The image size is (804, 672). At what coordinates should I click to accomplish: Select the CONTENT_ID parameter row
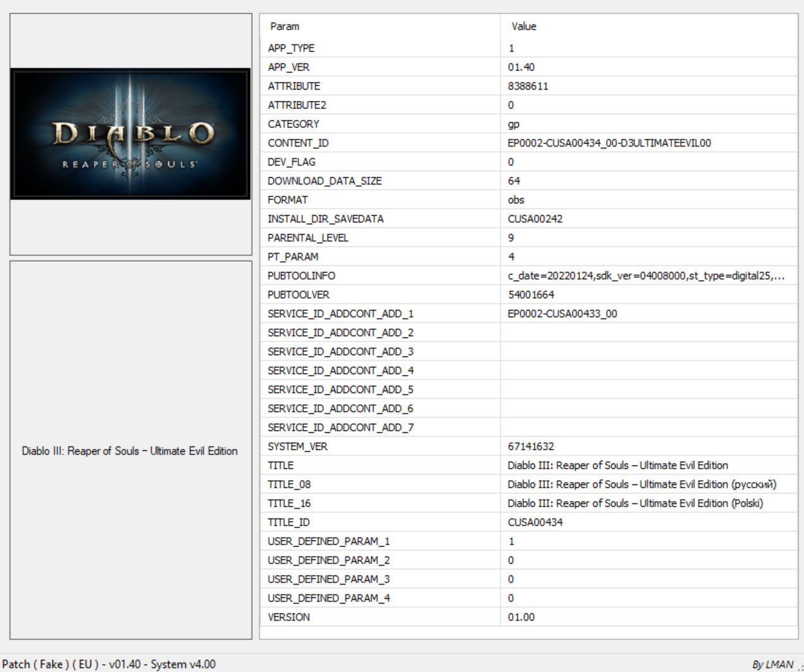click(298, 143)
